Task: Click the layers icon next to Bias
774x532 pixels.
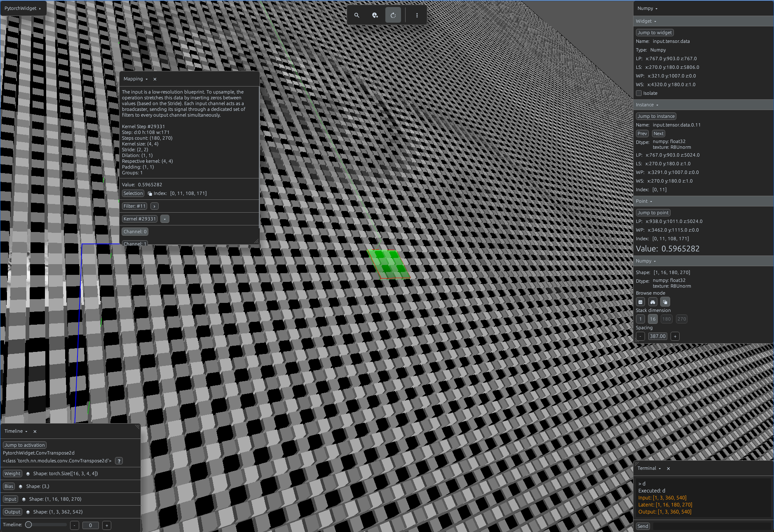Action: click(x=21, y=487)
